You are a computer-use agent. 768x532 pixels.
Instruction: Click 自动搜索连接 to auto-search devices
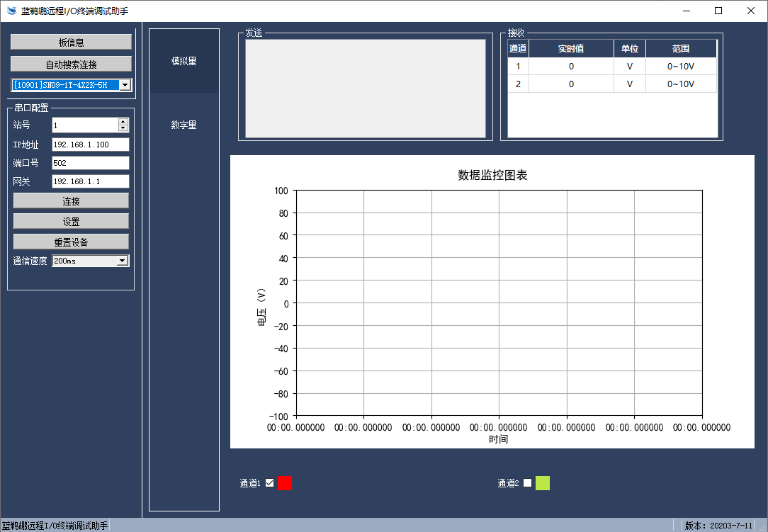[71, 64]
